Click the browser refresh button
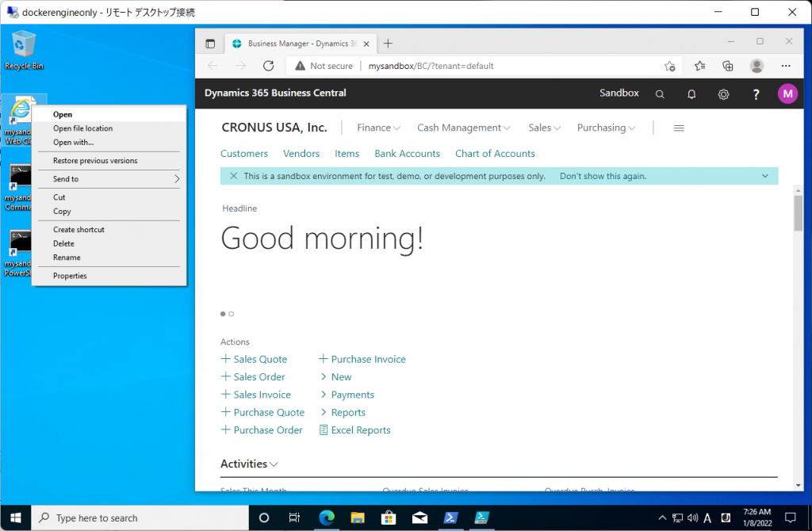 [x=268, y=66]
